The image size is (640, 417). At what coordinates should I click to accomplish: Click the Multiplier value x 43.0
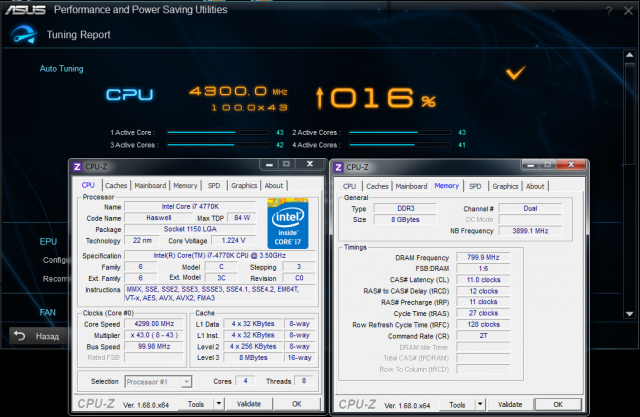pyautogui.click(x=154, y=335)
